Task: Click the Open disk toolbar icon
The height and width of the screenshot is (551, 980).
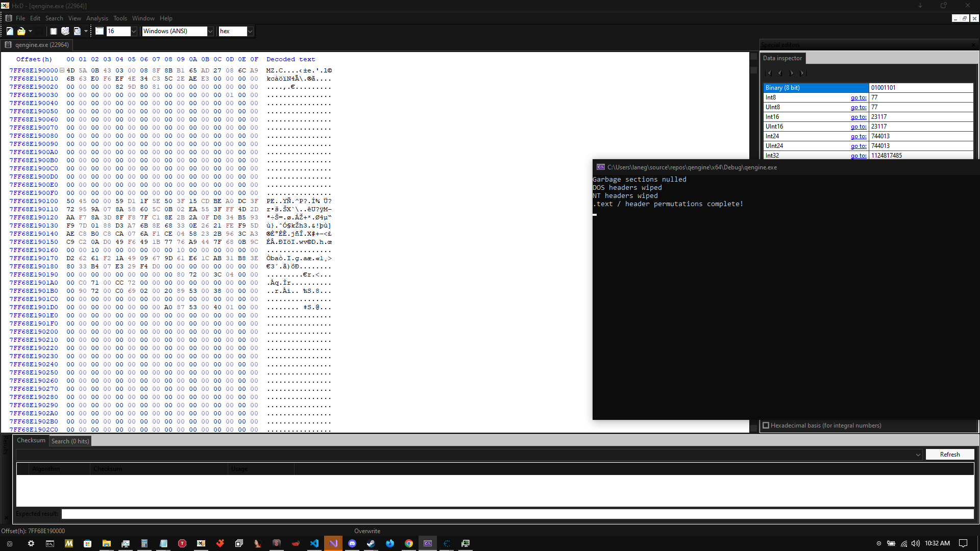Action: [65, 31]
